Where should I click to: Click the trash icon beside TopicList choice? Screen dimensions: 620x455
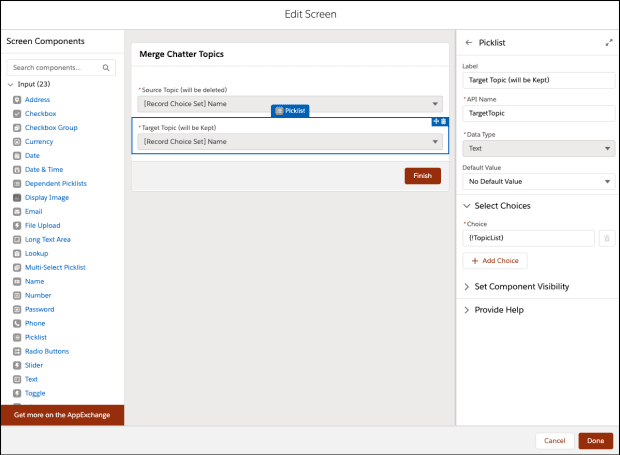tap(607, 238)
